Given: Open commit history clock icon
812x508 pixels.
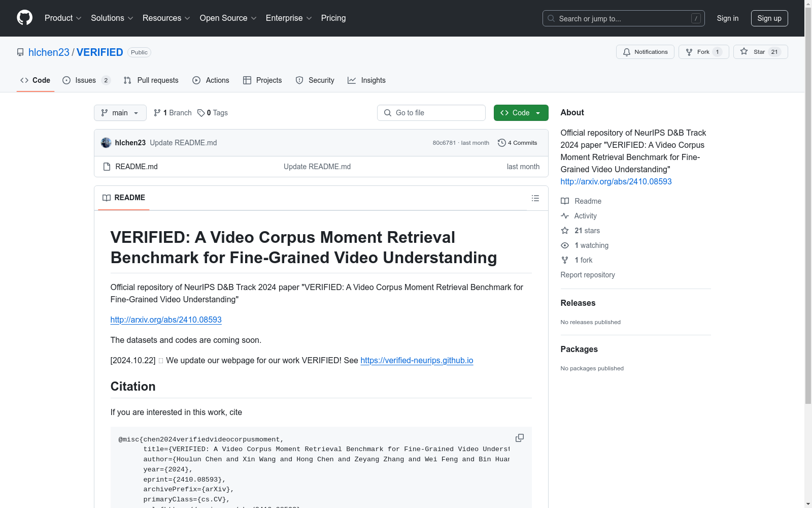Looking at the screenshot, I should click(502, 143).
